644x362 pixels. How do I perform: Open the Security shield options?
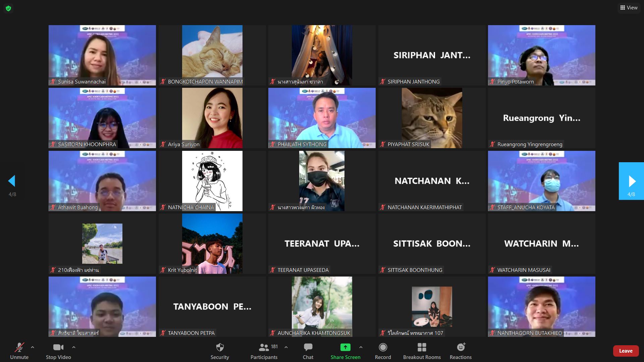tap(220, 351)
